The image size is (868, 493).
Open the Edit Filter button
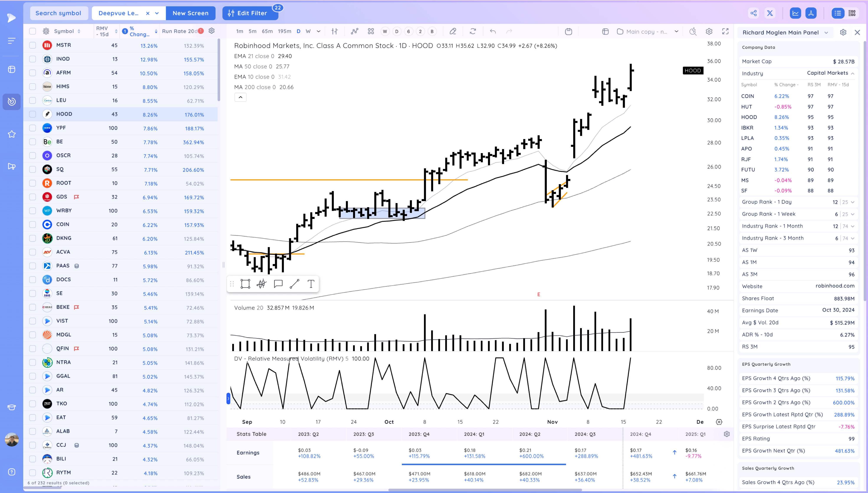pyautogui.click(x=250, y=13)
